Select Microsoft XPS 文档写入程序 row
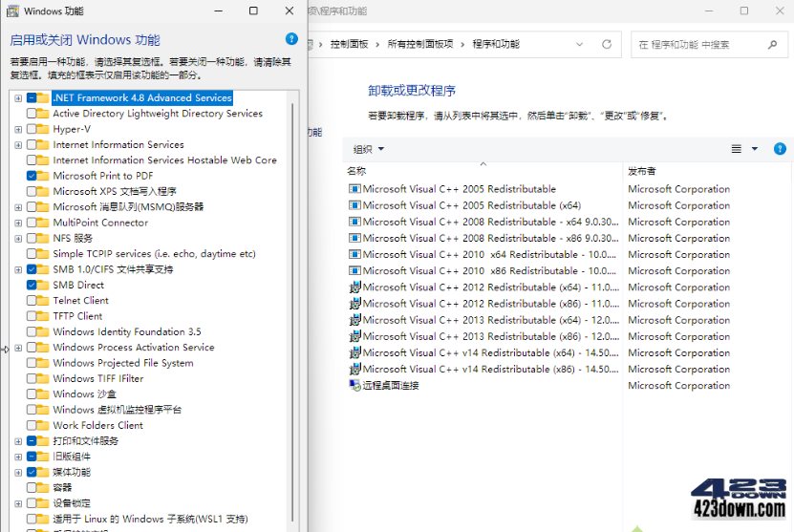Image resolution: width=794 pixels, height=532 pixels. tap(115, 191)
